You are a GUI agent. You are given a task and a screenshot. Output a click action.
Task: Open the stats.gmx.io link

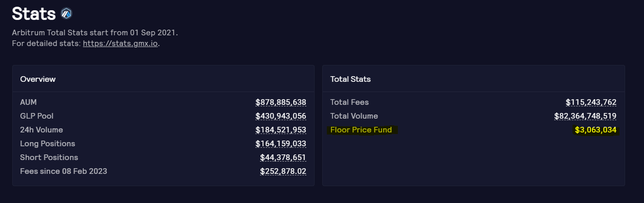[x=120, y=43]
